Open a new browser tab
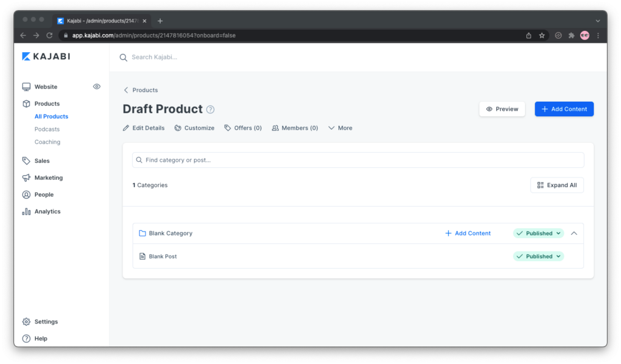The height and width of the screenshot is (364, 621). click(x=160, y=21)
